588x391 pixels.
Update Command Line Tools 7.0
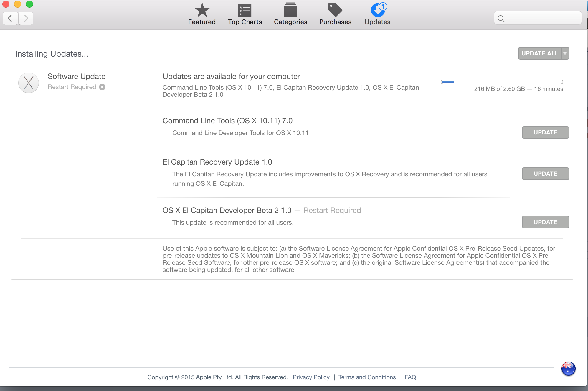[x=545, y=132]
